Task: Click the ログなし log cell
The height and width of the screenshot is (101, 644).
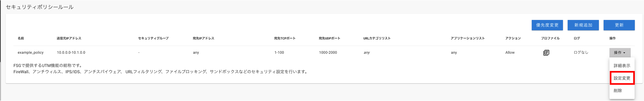Action: point(581,53)
